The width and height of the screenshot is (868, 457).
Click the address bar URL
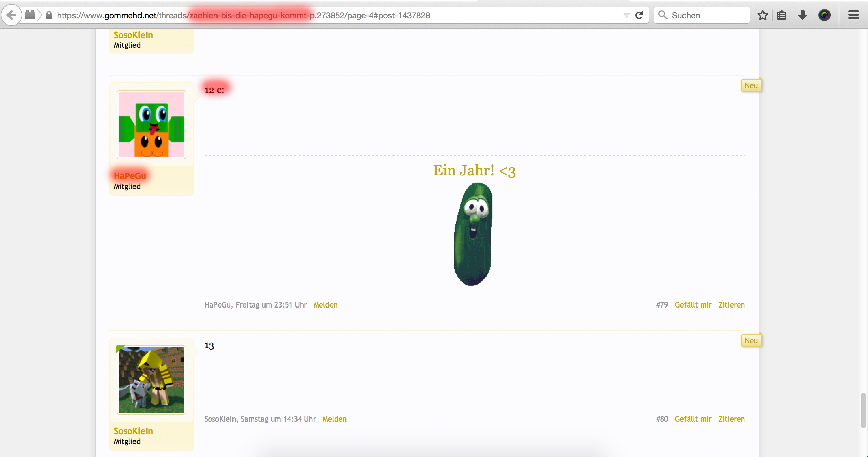tap(243, 16)
